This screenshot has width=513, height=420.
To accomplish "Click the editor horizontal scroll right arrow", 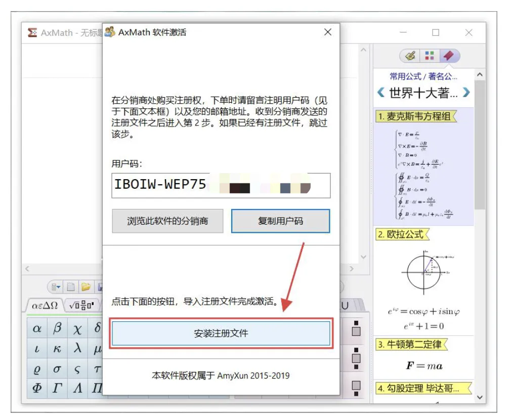I will [x=352, y=269].
